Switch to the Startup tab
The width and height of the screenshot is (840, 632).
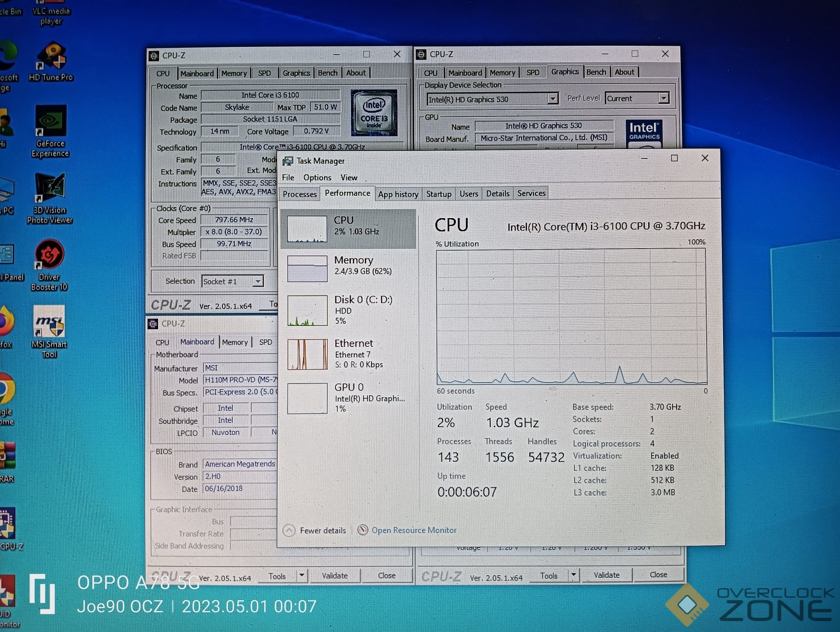(x=438, y=194)
